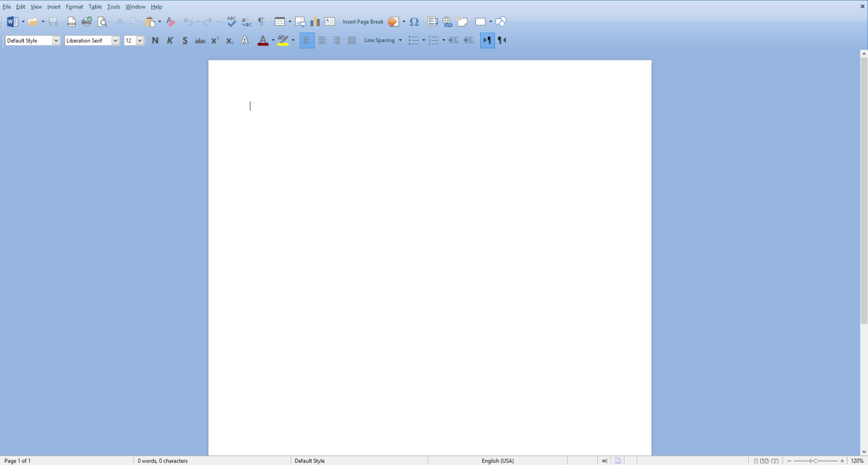Screen dimensions: 868x465
Task: Apply the yellow highlighting color
Action: point(283,41)
